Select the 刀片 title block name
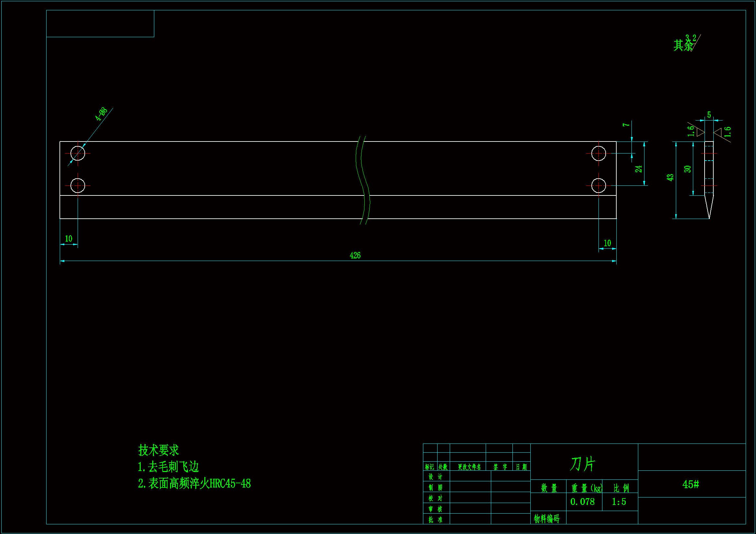Viewport: 756px width, 534px height. click(582, 464)
